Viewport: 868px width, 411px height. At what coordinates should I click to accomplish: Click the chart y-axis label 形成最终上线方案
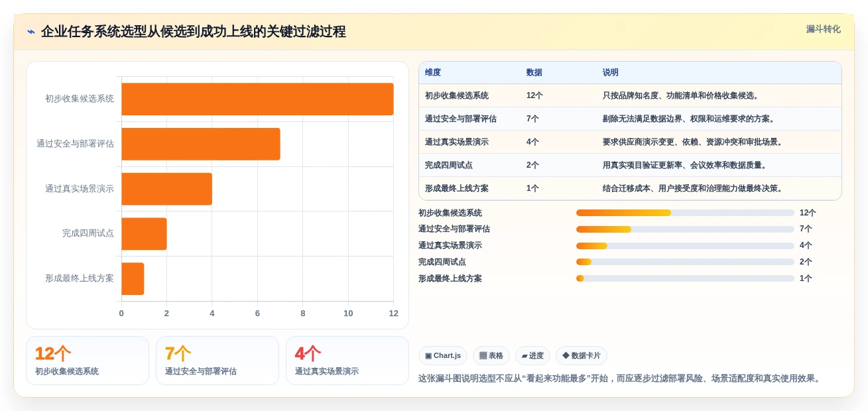point(80,278)
